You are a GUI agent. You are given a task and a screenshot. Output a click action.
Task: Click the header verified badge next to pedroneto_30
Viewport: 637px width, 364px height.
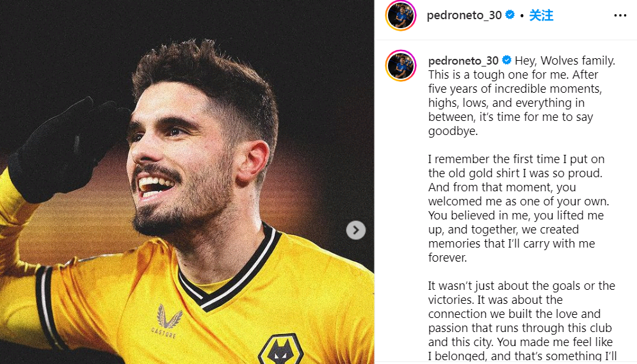510,15
